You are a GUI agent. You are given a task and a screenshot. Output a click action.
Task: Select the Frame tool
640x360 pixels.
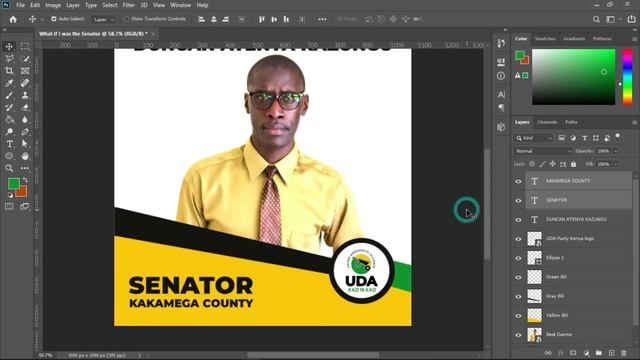pyautogui.click(x=25, y=71)
